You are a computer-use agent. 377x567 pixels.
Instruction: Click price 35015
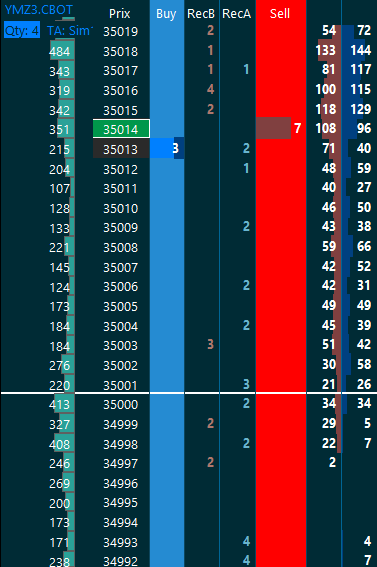120,110
